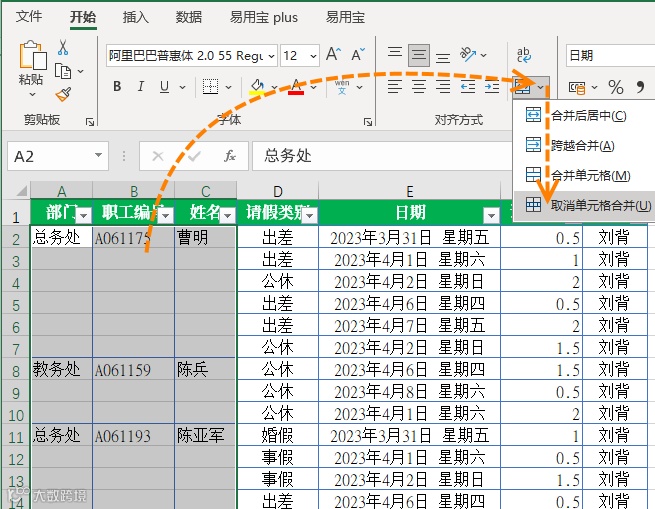Center text horizontally
Image resolution: width=655 pixels, height=509 pixels.
(x=419, y=87)
